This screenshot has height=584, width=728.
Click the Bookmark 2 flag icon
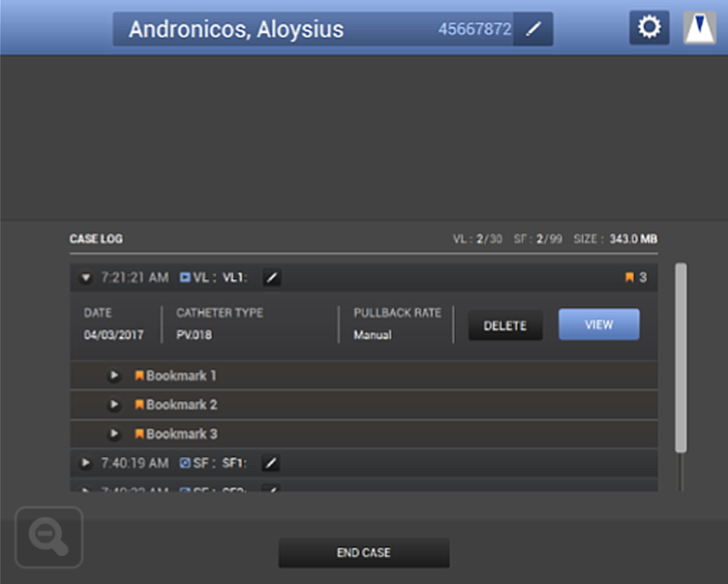138,405
